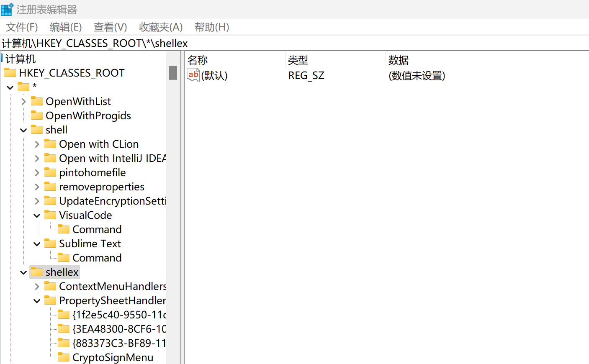The width and height of the screenshot is (589, 364).
Task: Collapse the PropertySheetHandlers key
Action: click(37, 301)
